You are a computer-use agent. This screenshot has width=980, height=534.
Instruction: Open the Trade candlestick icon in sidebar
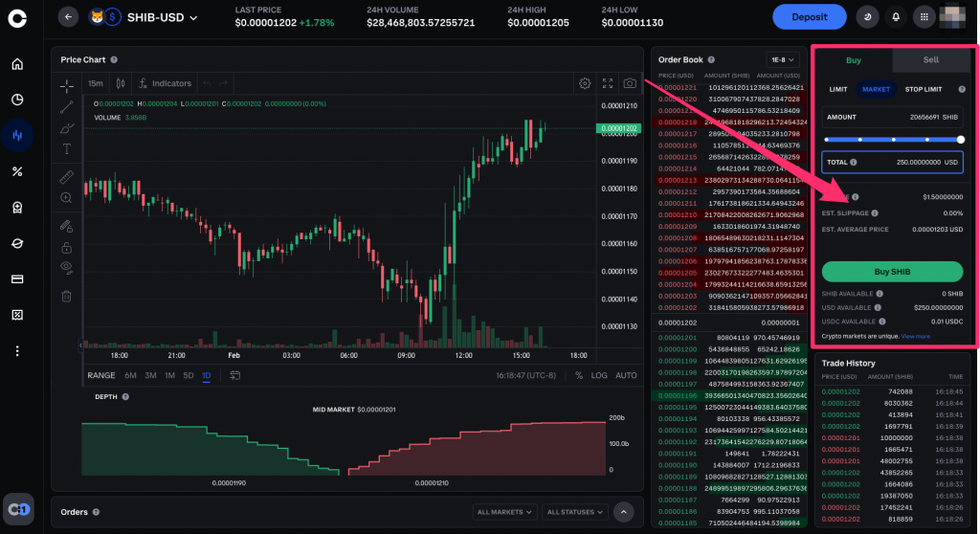point(17,135)
